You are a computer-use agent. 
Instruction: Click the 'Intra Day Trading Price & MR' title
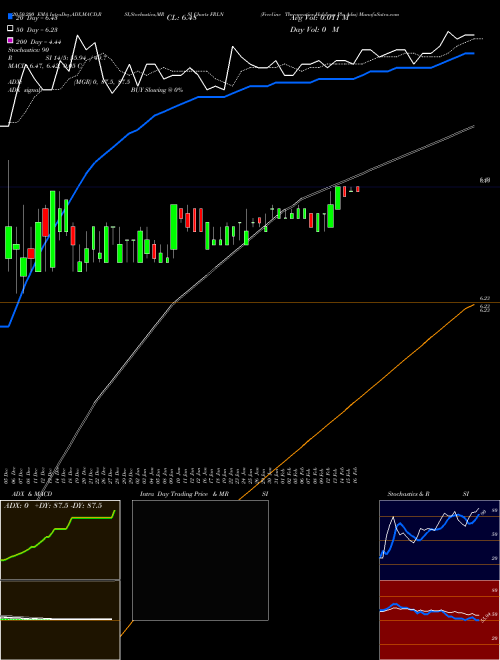[184, 494]
